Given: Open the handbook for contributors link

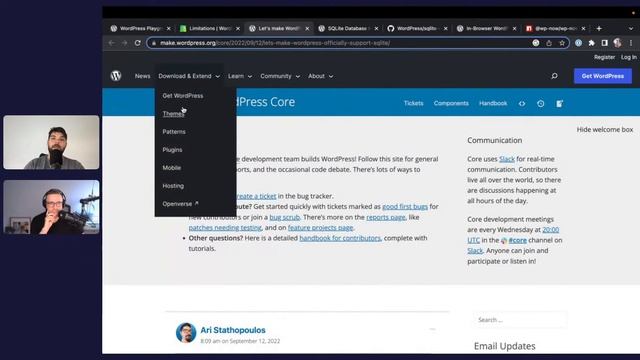Looking at the screenshot, I should (x=340, y=238).
